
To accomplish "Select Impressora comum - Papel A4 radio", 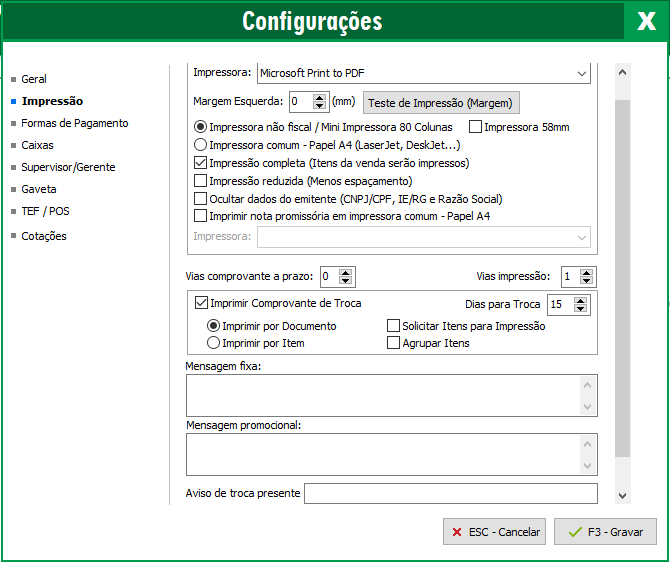I will tap(200, 145).
